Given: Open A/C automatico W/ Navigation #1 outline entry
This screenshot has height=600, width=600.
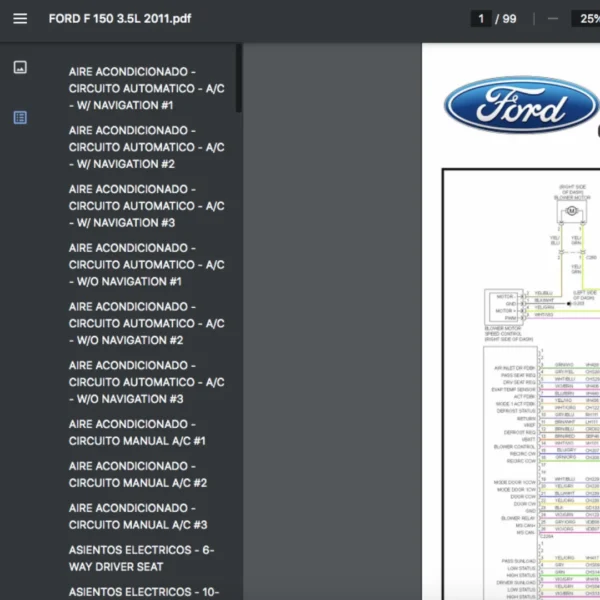Looking at the screenshot, I should [x=146, y=88].
